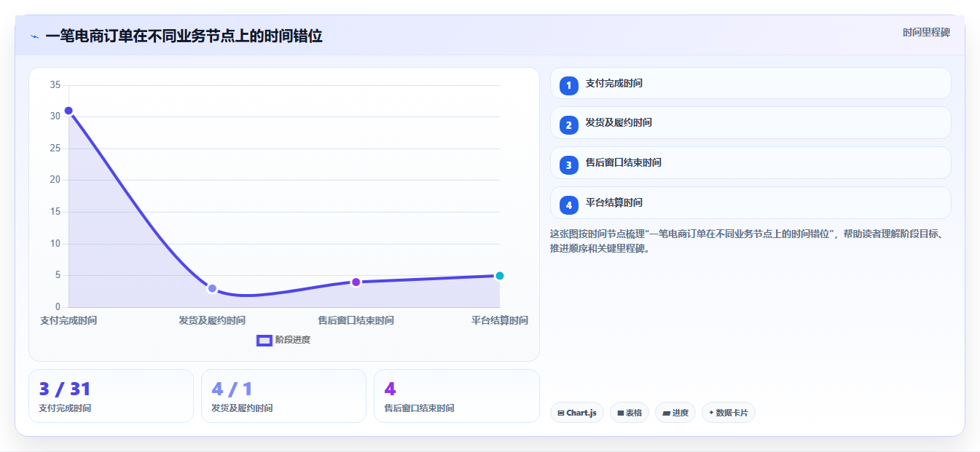Click the Chart.js tag
980x452 pixels.
tap(577, 413)
